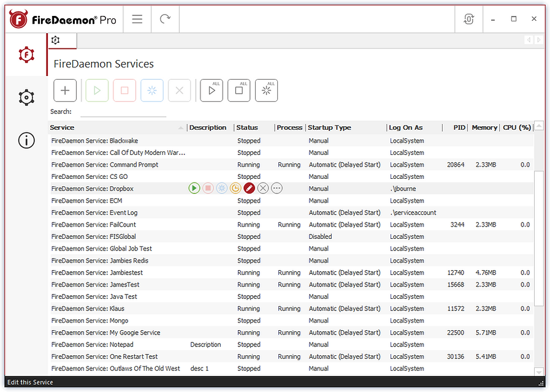Screen dimensions: 550x392
Task: Select FireDaemon Service: Command Prompt row
Action: pyautogui.click(x=292, y=165)
